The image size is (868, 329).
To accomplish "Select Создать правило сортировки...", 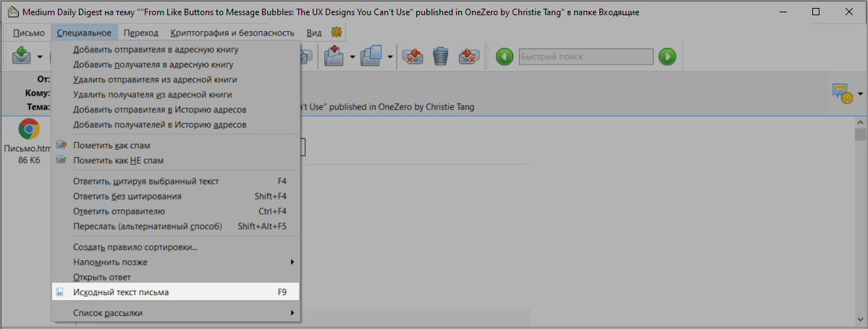I will [176, 247].
